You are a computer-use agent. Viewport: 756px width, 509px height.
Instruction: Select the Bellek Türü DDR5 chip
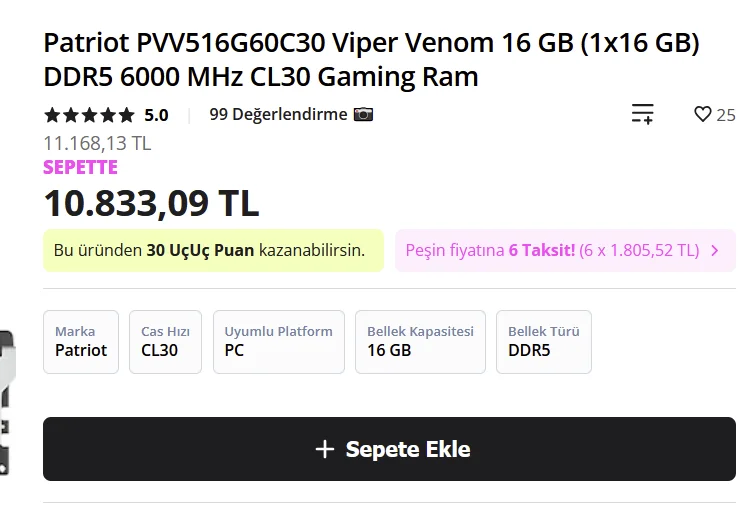click(x=543, y=342)
